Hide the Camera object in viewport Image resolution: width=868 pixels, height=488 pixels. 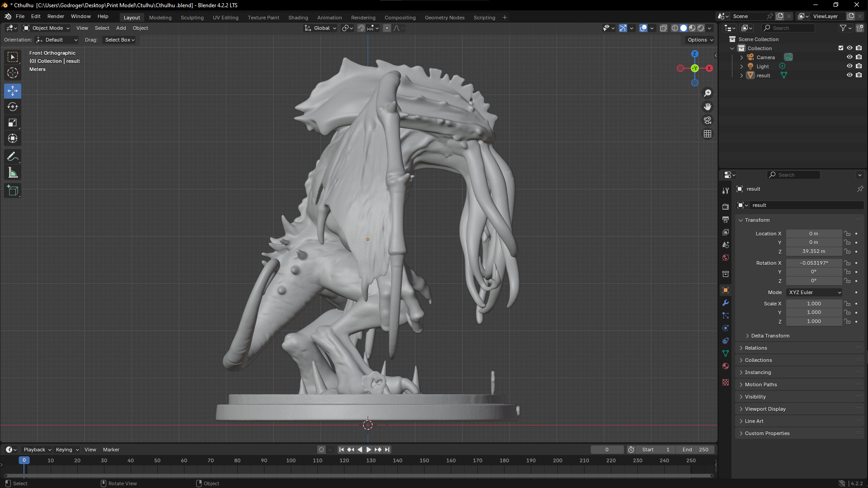point(849,57)
